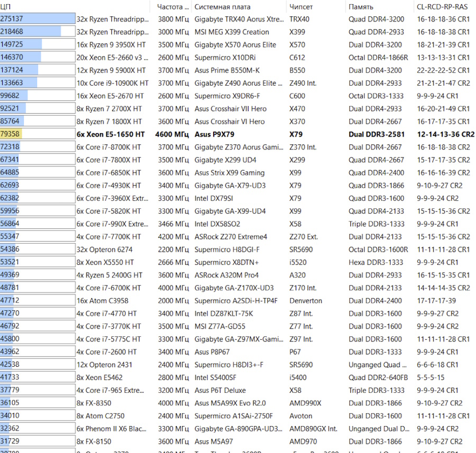Viewport: 476px width, 453px height.
Task: Sort by the ЦП column header
Action: 75,7
